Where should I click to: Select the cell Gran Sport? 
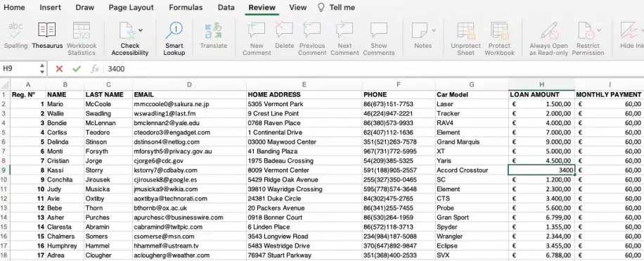(x=472, y=217)
